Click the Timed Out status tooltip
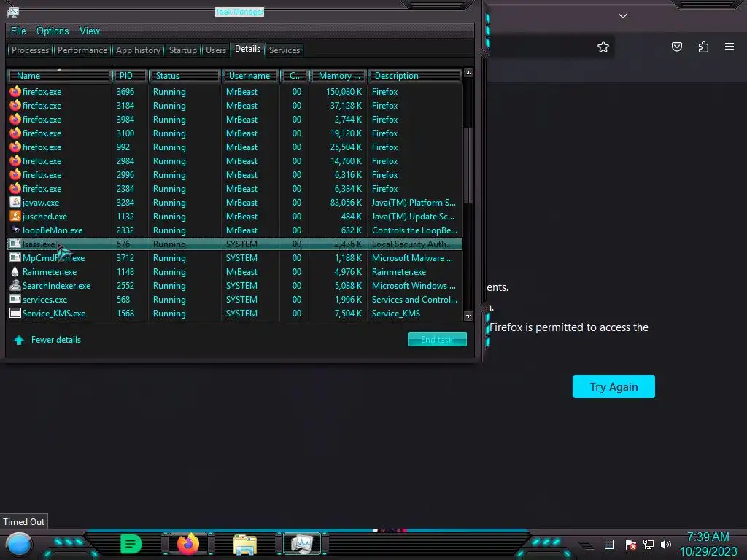 tap(24, 522)
